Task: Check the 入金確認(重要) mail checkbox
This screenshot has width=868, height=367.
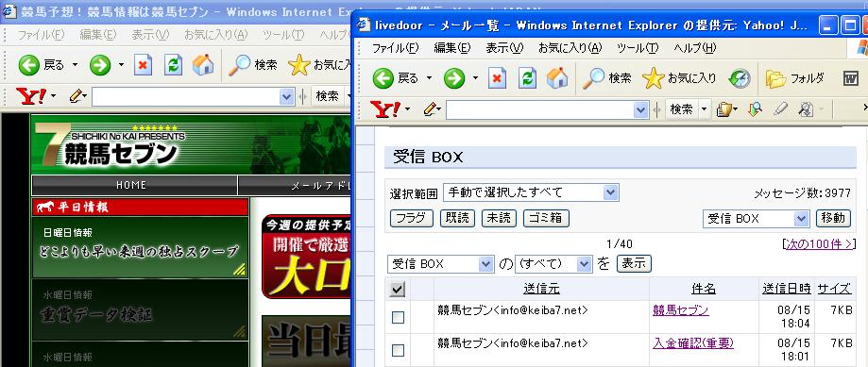Action: 398,350
